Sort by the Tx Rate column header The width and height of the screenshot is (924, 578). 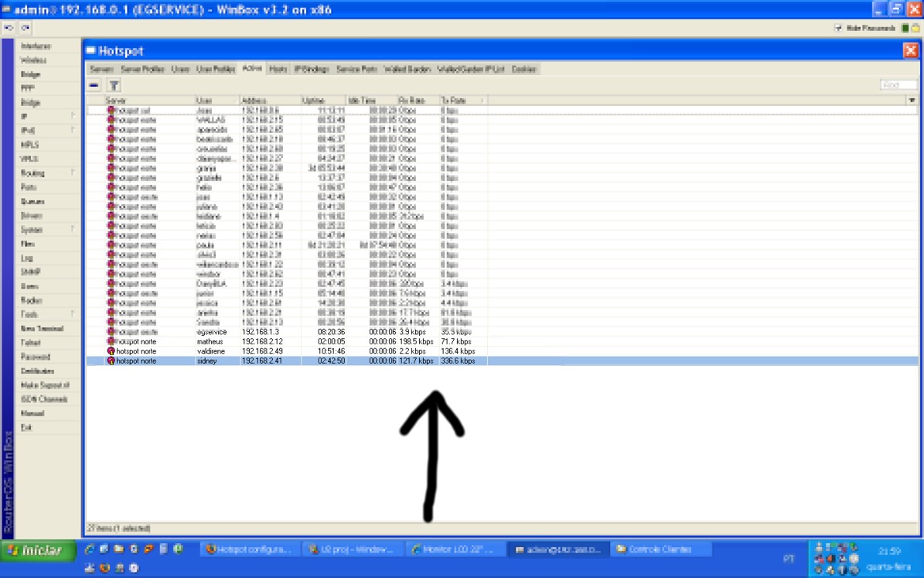point(463,101)
